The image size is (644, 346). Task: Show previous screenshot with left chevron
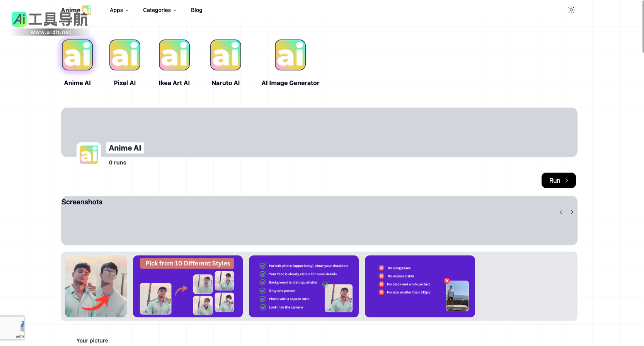tap(561, 212)
